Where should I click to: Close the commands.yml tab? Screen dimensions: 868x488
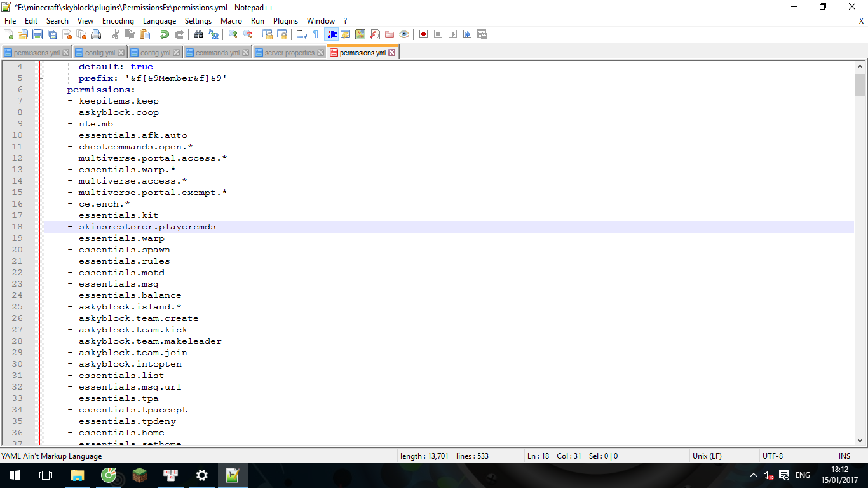[245, 53]
